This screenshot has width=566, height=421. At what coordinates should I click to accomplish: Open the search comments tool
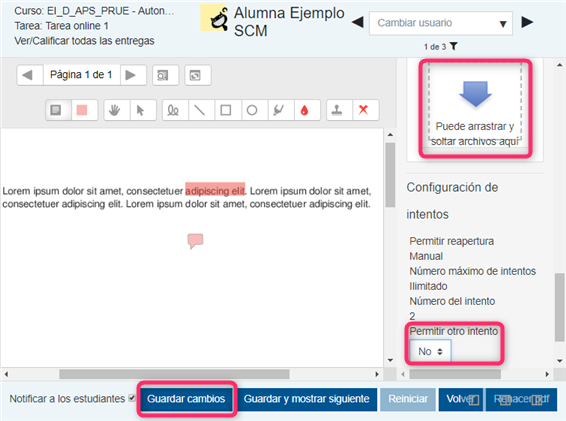165,75
